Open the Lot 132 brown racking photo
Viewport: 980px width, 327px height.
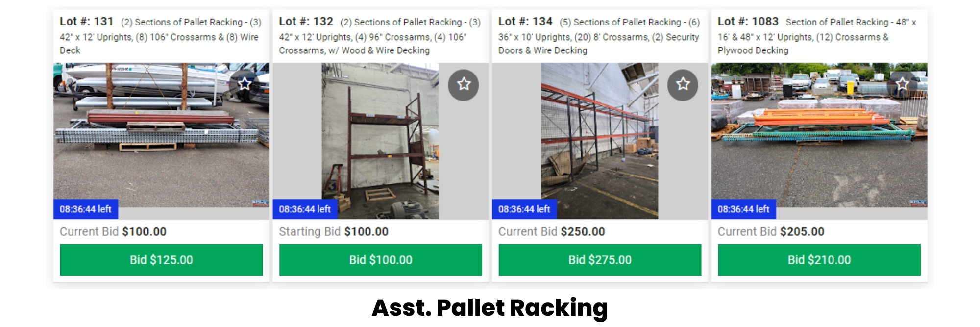coord(380,141)
